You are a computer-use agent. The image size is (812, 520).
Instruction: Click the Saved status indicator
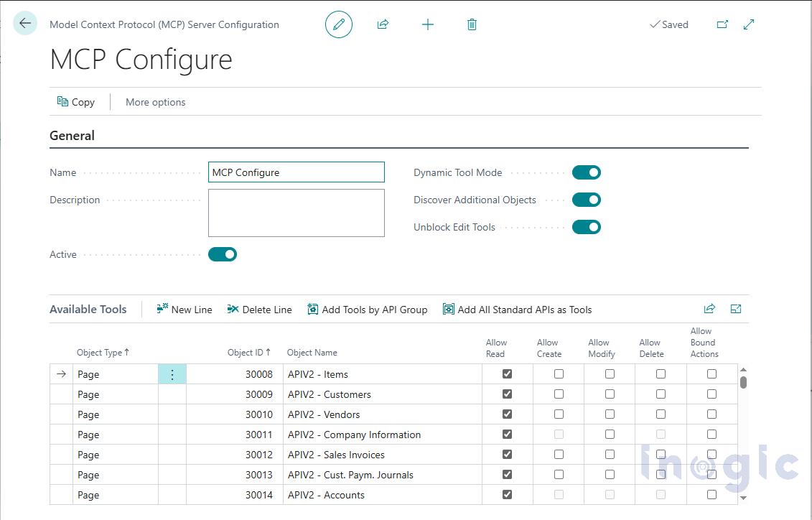[668, 24]
